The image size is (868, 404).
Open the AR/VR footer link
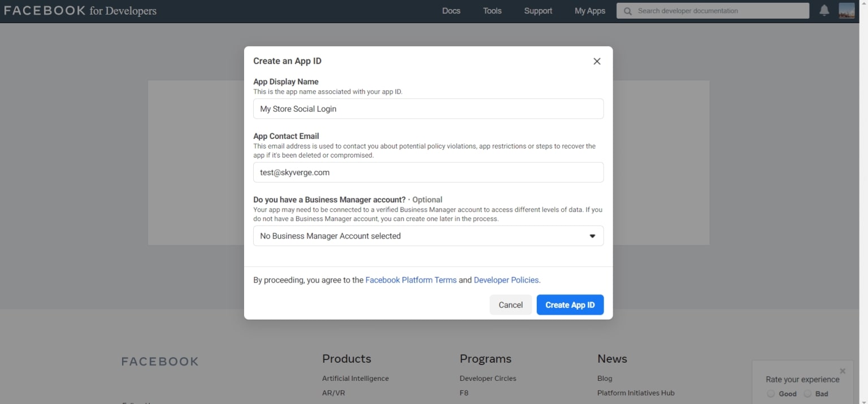pos(333,393)
